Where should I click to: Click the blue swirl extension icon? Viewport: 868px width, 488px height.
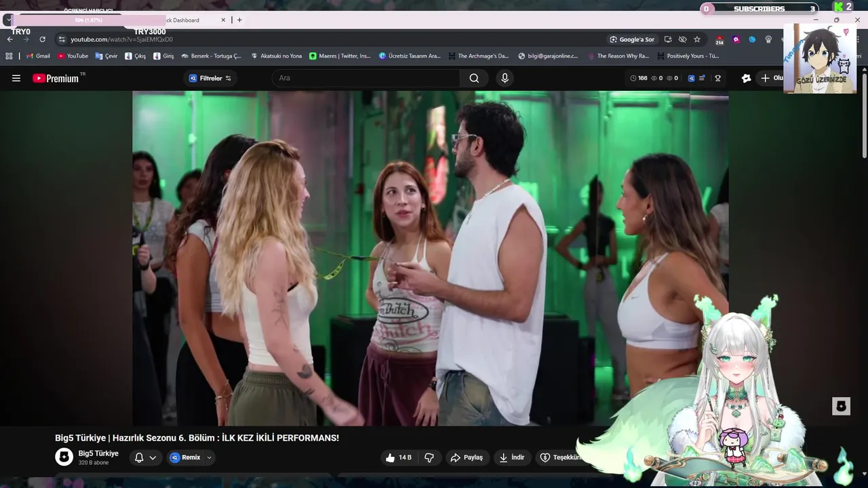pyautogui.click(x=752, y=39)
